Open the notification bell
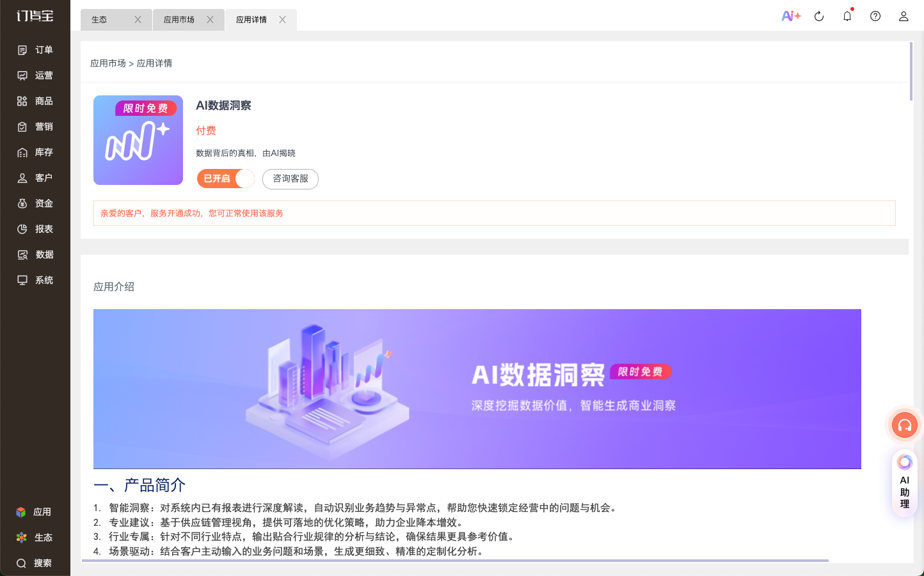Image resolution: width=924 pixels, height=576 pixels. click(x=847, y=16)
